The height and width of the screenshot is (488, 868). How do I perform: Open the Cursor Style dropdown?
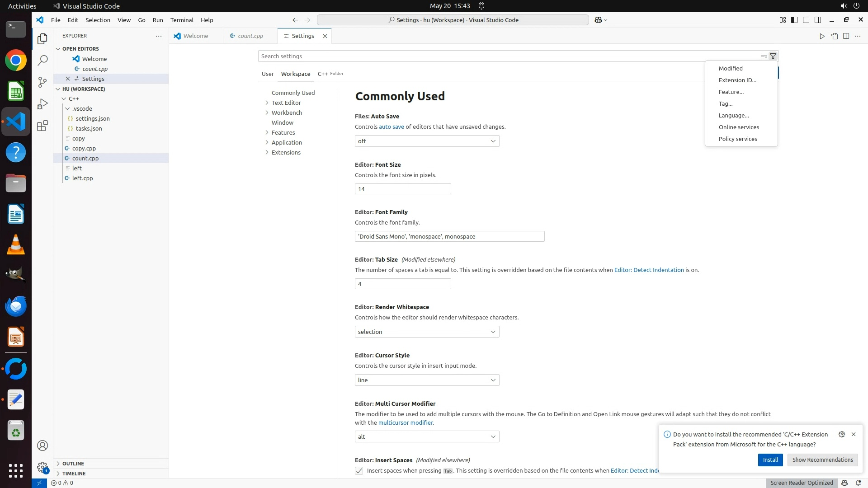pos(427,380)
